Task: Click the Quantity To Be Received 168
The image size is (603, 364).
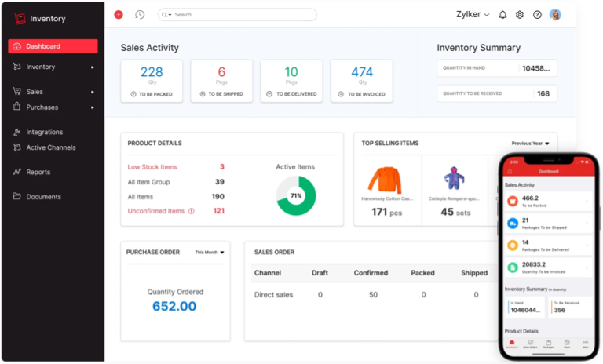Action: [x=543, y=94]
